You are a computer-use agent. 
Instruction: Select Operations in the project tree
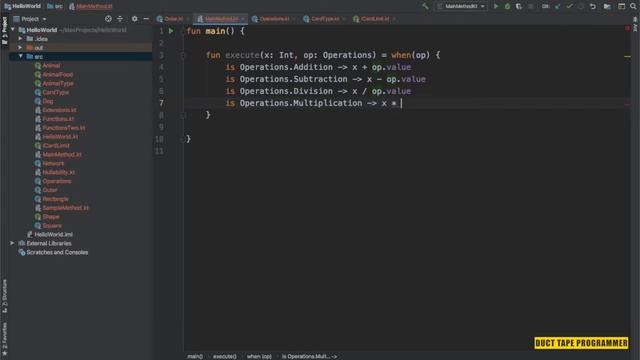click(x=57, y=181)
